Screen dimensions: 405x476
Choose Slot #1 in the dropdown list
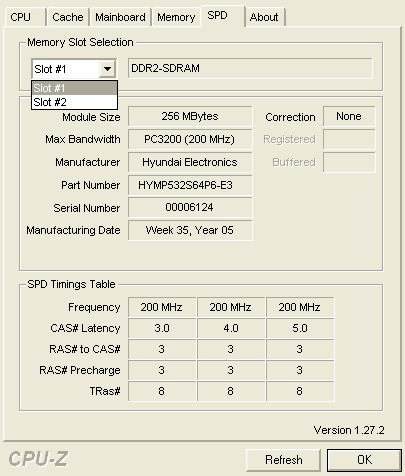[x=74, y=88]
